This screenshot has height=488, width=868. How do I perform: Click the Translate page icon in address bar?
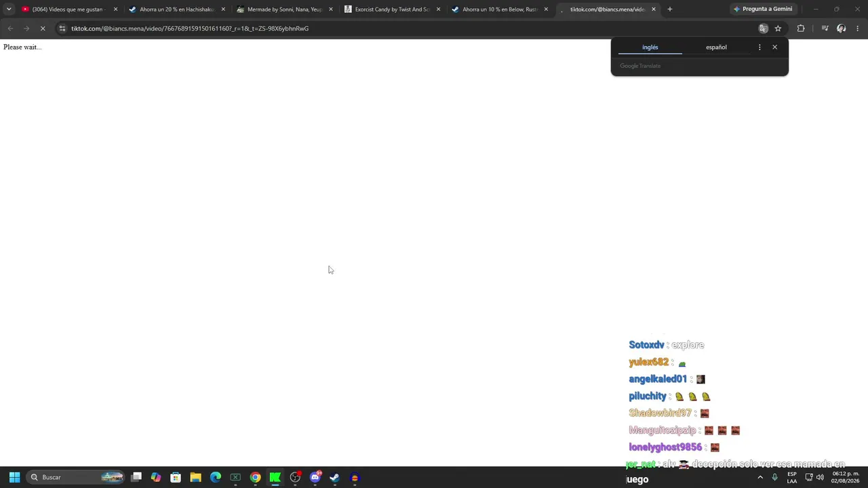click(x=763, y=28)
